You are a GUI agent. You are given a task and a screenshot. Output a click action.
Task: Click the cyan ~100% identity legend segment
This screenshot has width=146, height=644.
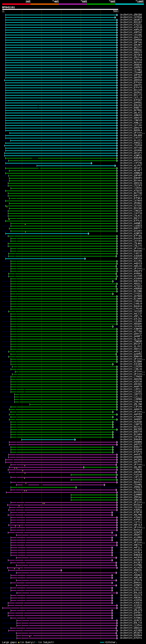[130, 4]
